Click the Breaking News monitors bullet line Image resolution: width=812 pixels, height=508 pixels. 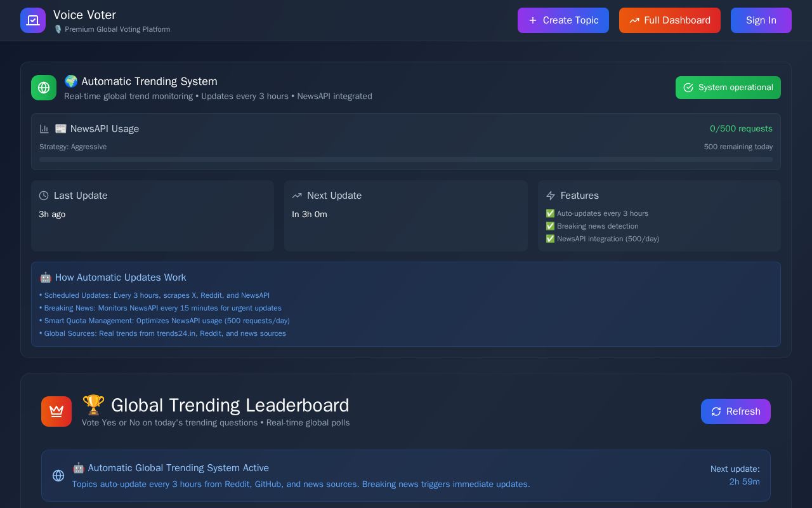(x=160, y=308)
